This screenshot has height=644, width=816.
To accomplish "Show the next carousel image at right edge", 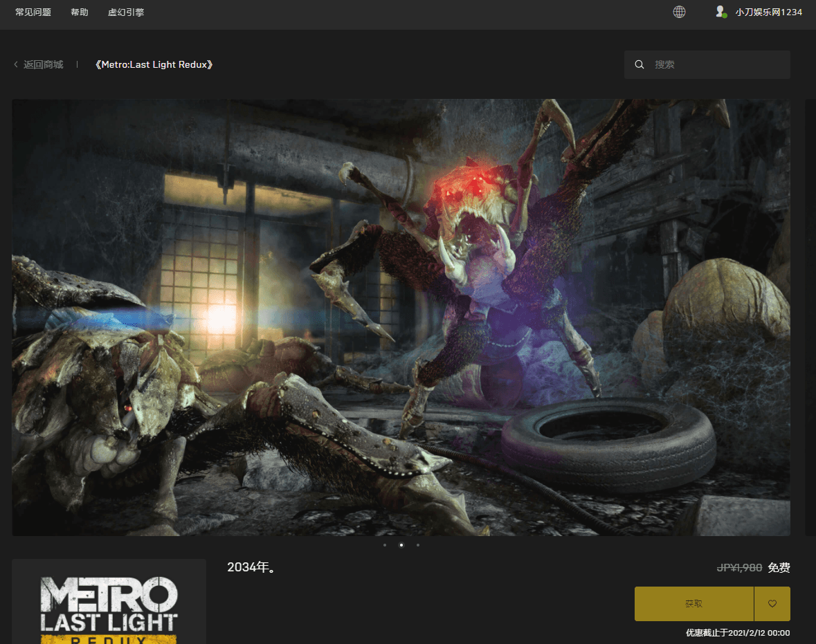I will tap(810, 318).
